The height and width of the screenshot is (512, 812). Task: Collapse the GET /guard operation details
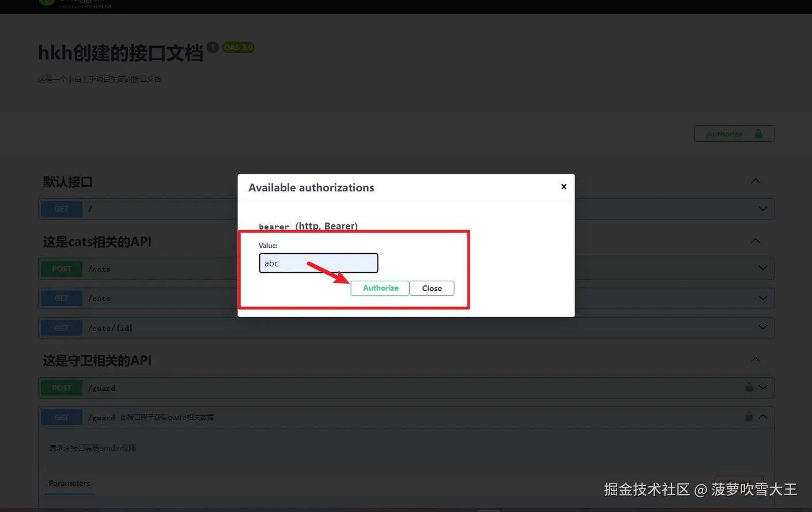[x=762, y=416]
